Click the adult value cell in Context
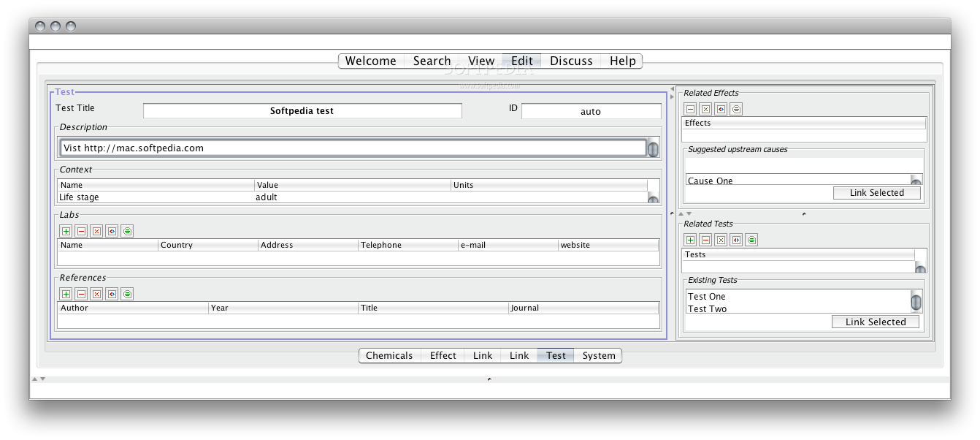This screenshot has width=980, height=440. 353,197
